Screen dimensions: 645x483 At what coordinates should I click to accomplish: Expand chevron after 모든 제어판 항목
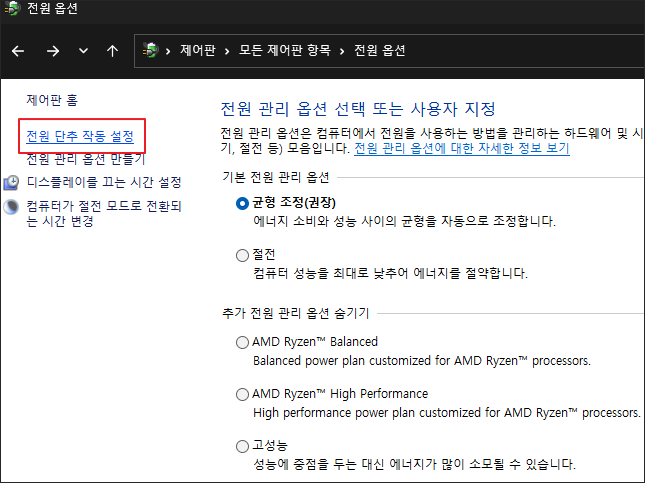342,51
